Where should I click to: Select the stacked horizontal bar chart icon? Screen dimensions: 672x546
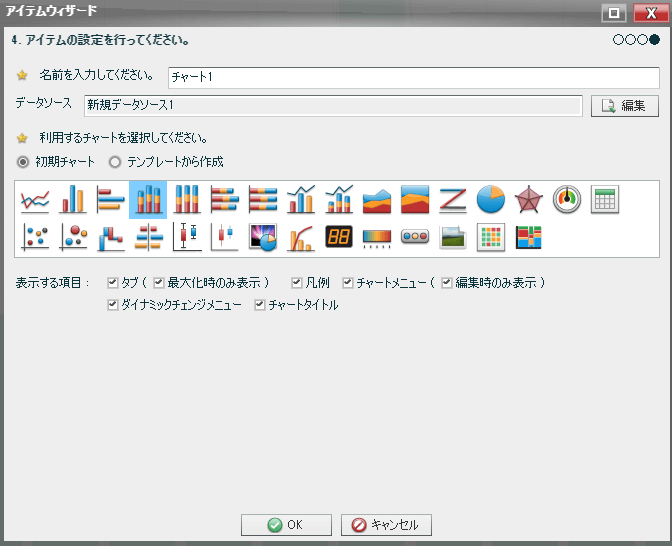[x=225, y=200]
